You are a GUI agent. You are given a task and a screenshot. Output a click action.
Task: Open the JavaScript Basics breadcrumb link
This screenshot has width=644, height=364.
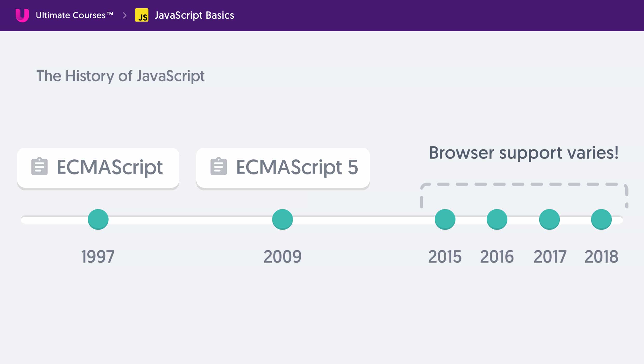click(194, 15)
